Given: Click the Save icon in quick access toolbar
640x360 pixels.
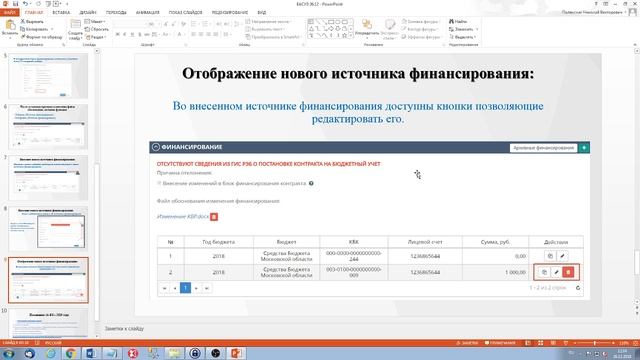Looking at the screenshot, I should [16, 4].
